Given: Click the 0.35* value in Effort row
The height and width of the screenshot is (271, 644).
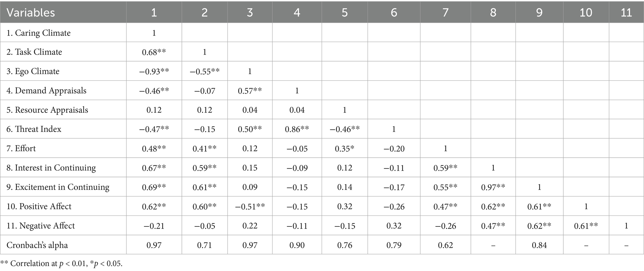Looking at the screenshot, I should [344, 149].
